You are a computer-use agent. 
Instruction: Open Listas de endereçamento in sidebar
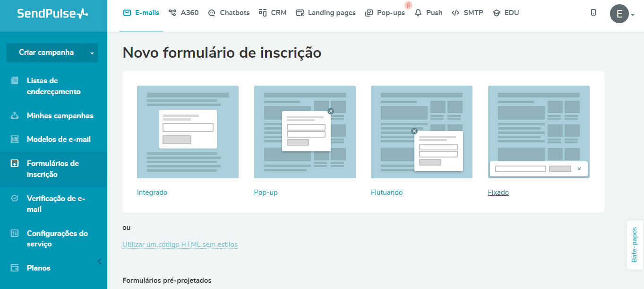coord(53,86)
